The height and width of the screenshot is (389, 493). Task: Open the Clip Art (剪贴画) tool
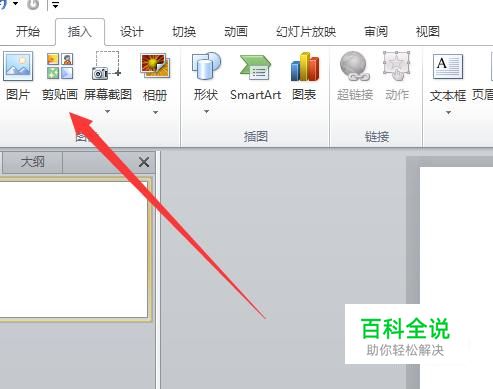coord(60,76)
